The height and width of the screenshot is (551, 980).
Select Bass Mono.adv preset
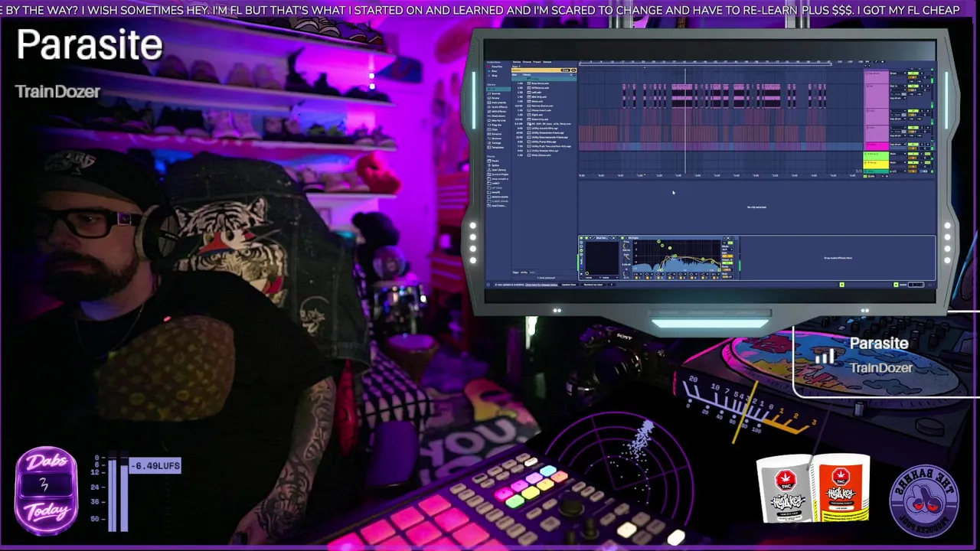click(x=541, y=83)
